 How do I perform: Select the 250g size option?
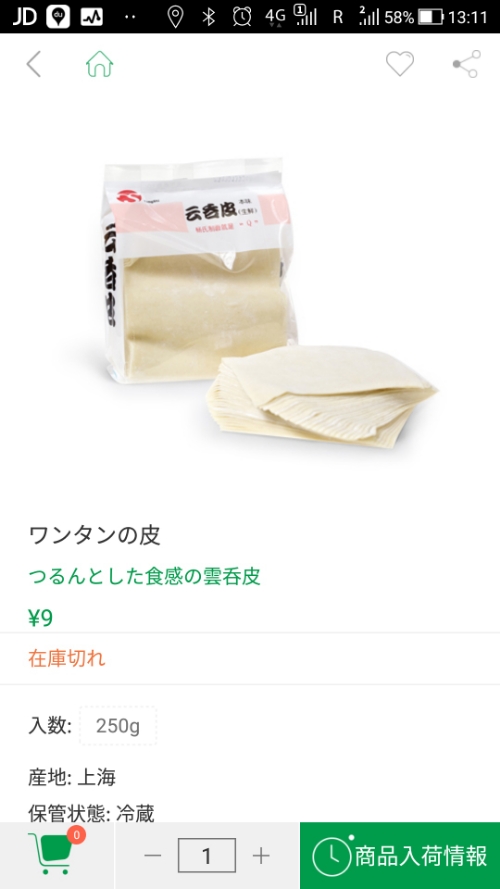[x=118, y=726]
